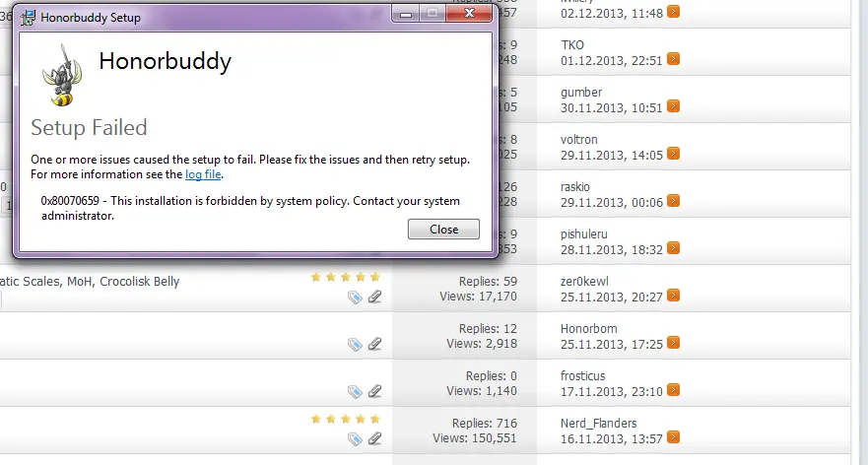This screenshot has width=868, height=465.
Task: Click tag icon in 0 replies thread row
Action: [x=355, y=392]
